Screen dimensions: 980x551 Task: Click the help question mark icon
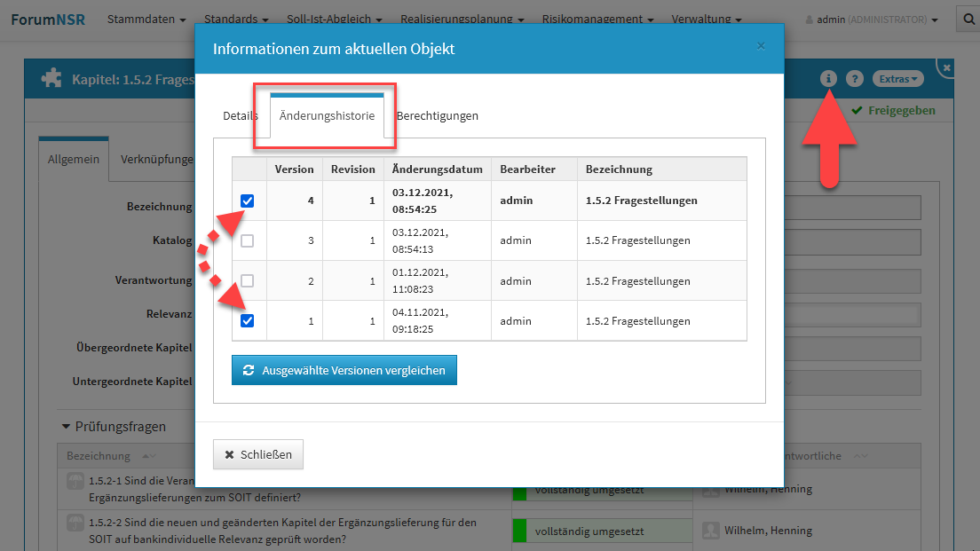click(855, 79)
